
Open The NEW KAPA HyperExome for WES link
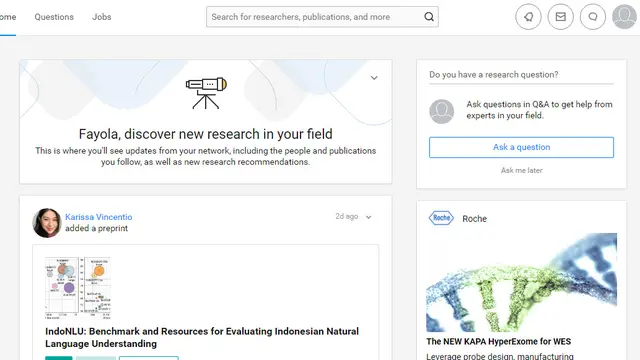pos(498,341)
